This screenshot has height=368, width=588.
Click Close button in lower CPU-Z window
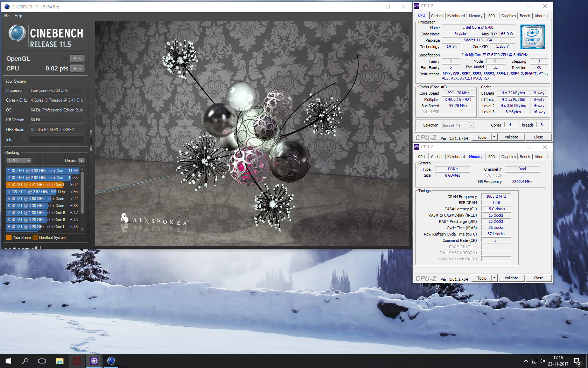point(538,278)
